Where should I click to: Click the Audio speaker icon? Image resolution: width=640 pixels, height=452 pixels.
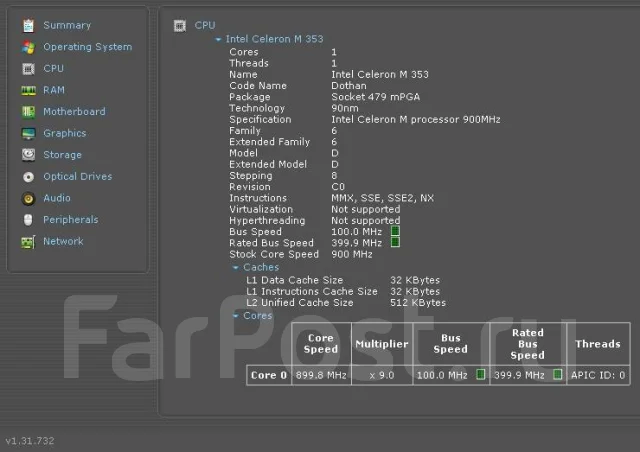28,198
